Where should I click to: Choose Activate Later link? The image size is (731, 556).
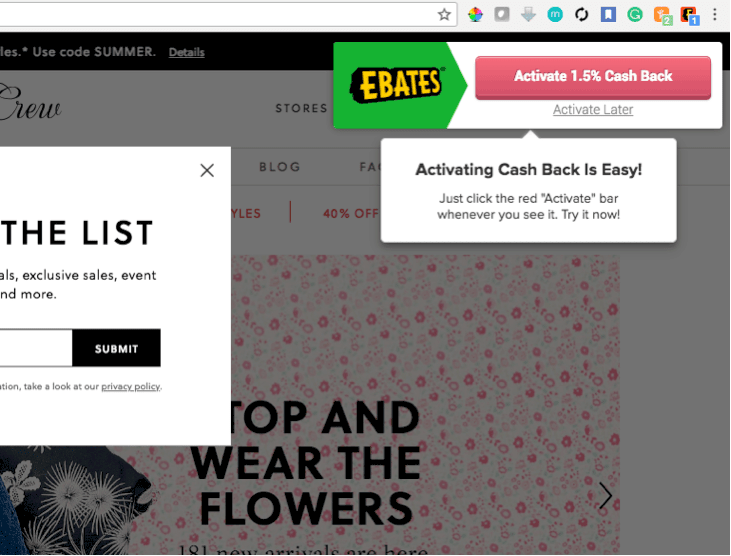click(593, 110)
